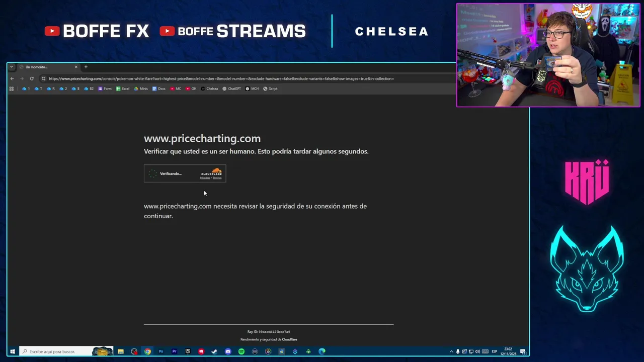The height and width of the screenshot is (362, 644).
Task: Open the Form bookmark
Action: click(x=105, y=88)
